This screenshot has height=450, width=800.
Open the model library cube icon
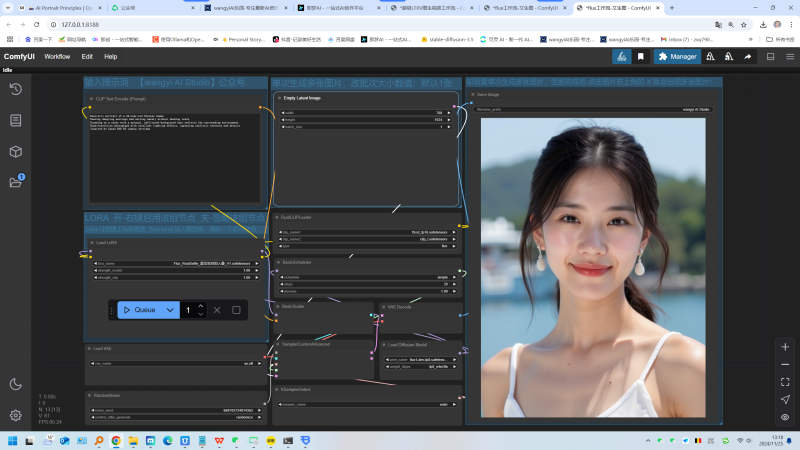pyautogui.click(x=16, y=151)
